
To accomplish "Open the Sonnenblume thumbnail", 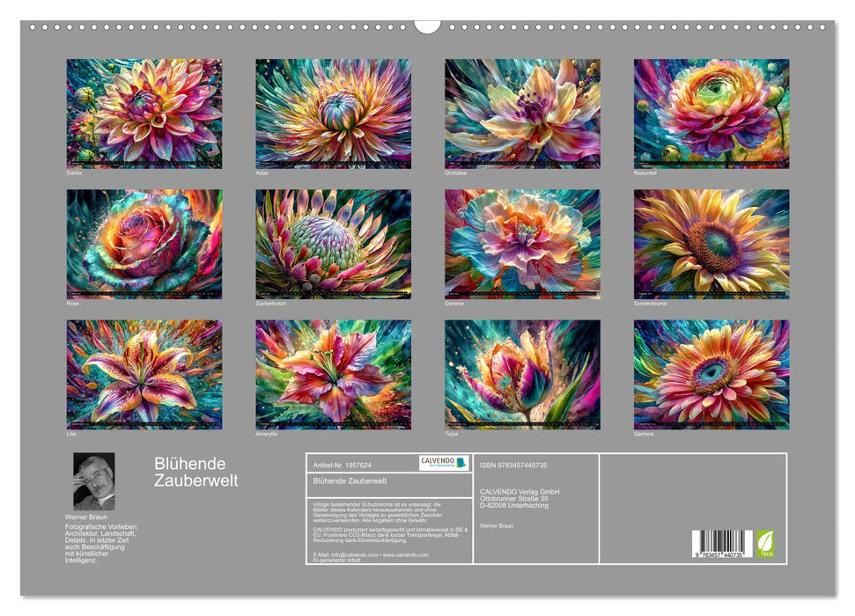I will coord(711,244).
